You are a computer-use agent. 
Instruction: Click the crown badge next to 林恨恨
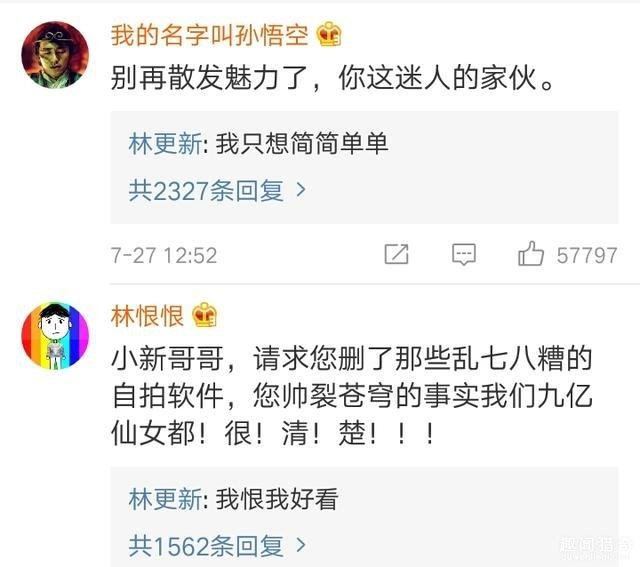(x=204, y=315)
